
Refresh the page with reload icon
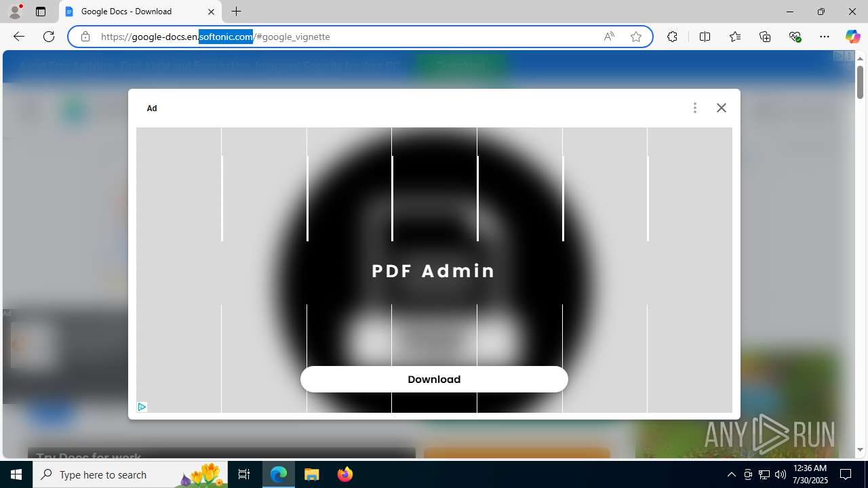tap(49, 37)
